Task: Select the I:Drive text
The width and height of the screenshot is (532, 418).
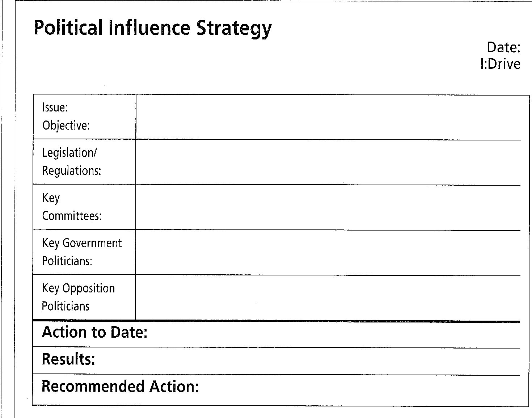Action: point(500,64)
